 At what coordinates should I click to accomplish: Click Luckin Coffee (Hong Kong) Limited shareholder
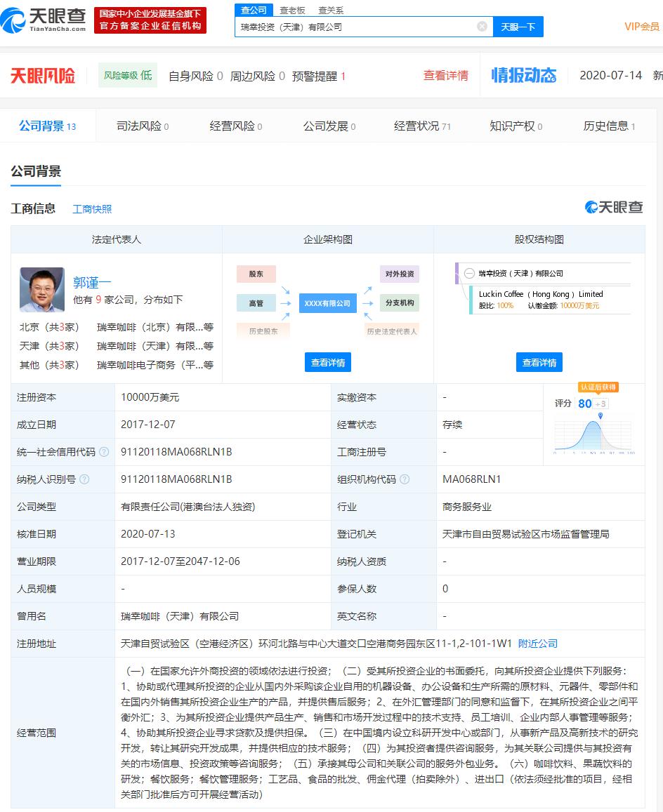541,293
